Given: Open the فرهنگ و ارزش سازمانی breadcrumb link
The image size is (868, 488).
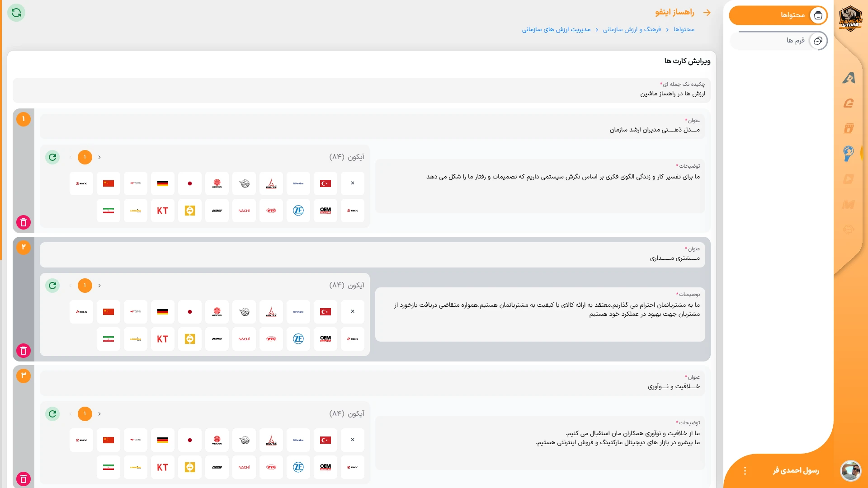Looking at the screenshot, I should tap(632, 29).
